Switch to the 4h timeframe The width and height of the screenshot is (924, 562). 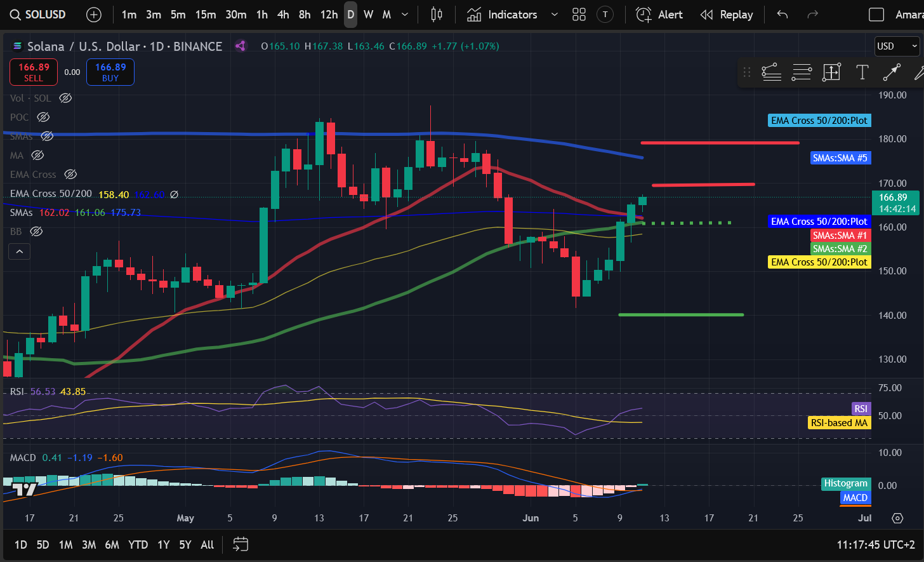point(283,15)
